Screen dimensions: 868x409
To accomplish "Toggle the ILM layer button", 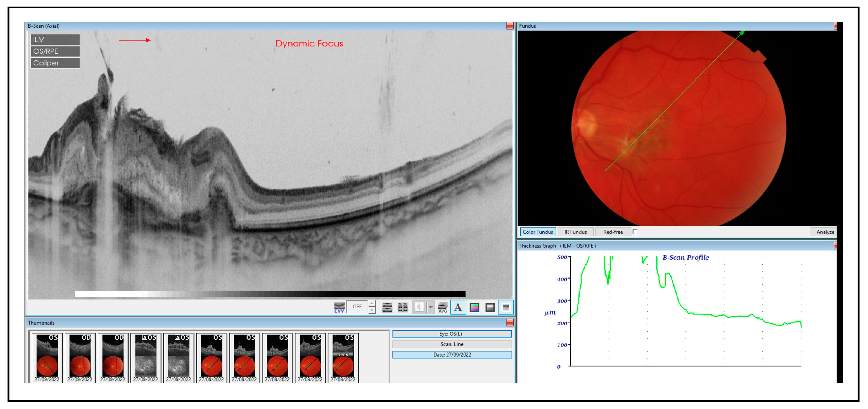I will [x=55, y=40].
